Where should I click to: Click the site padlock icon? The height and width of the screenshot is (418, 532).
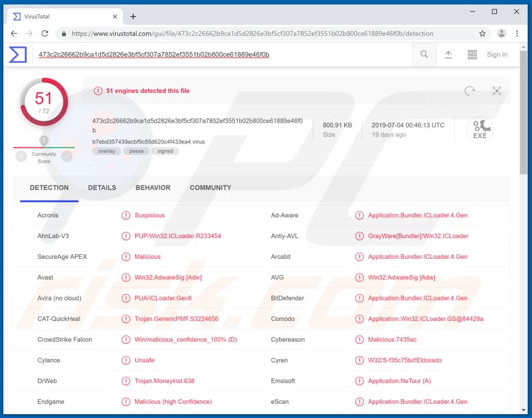coord(64,34)
